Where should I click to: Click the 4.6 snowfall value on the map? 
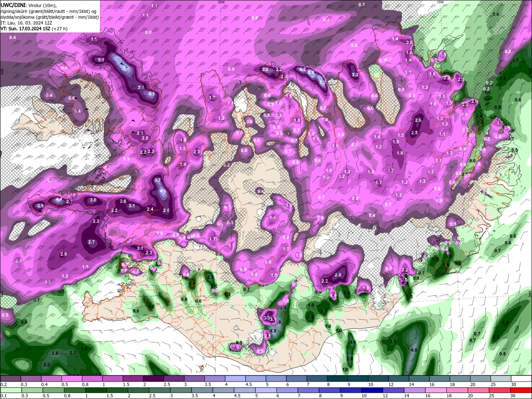163,191
